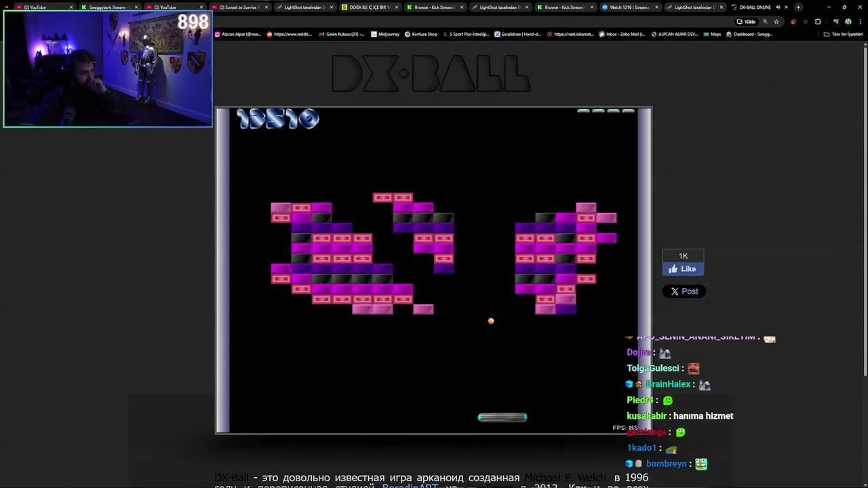The image size is (868, 488).
Task: Open the next.inkarnat bookmark
Action: point(570,34)
